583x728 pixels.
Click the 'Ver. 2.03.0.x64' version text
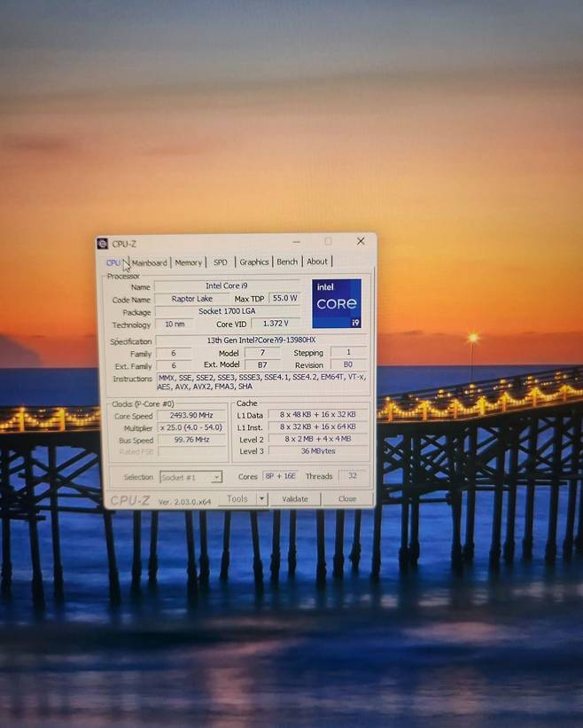tap(184, 502)
